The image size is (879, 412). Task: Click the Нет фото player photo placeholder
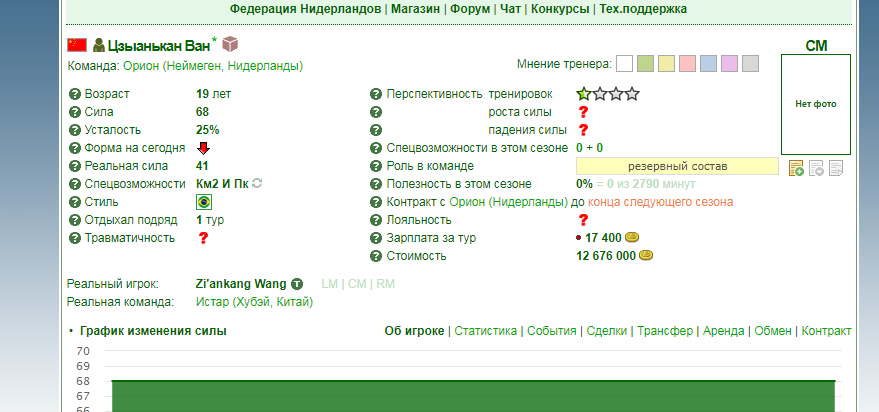815,104
